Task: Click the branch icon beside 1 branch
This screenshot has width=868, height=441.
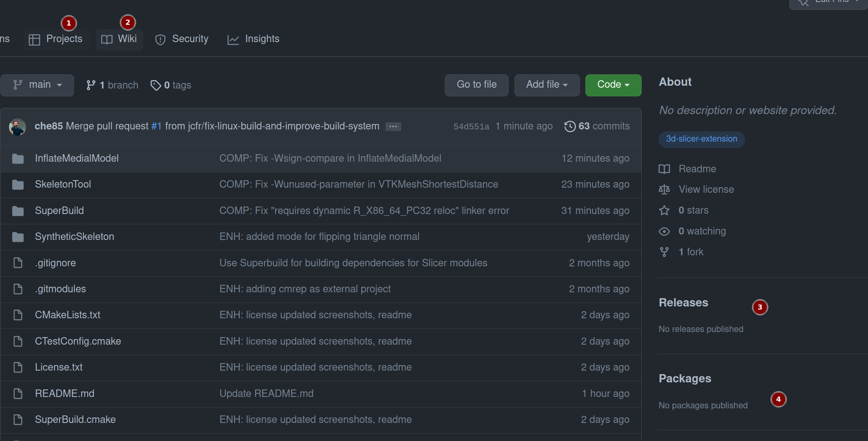Action: (91, 85)
